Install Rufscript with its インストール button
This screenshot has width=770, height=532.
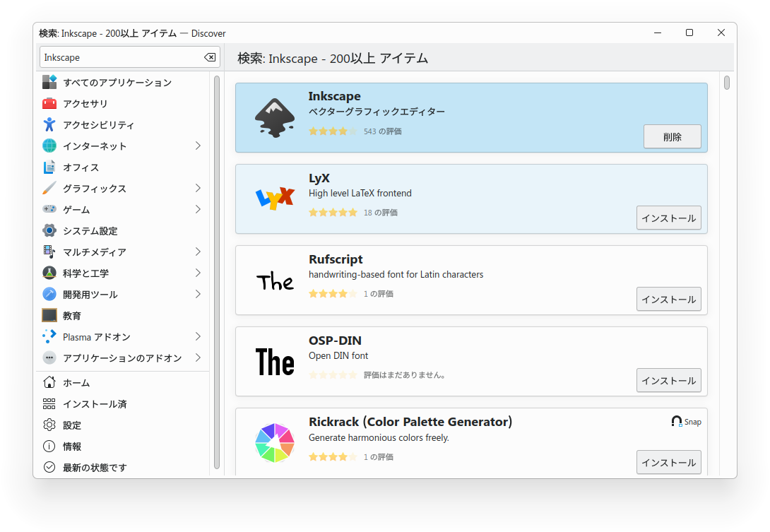tap(669, 299)
